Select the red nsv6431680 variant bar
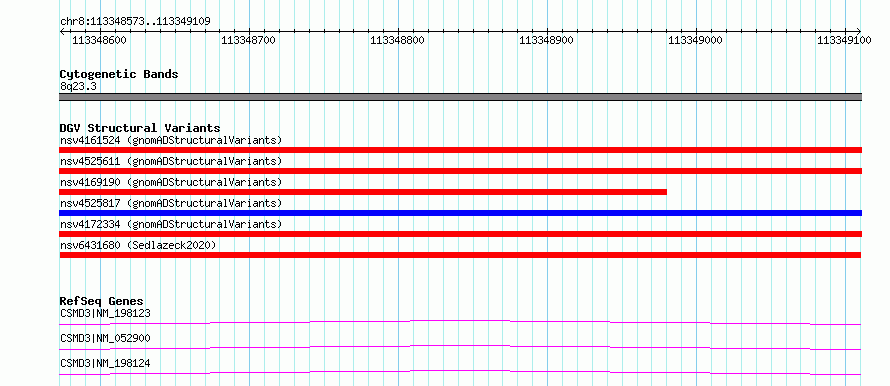The width and height of the screenshot is (890, 386). pyautogui.click(x=460, y=255)
